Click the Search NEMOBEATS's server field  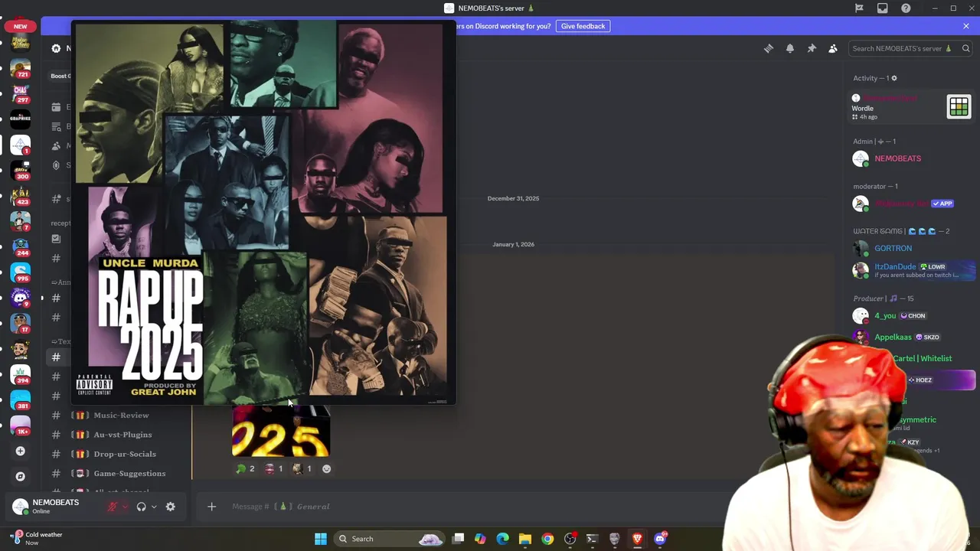coord(910,48)
